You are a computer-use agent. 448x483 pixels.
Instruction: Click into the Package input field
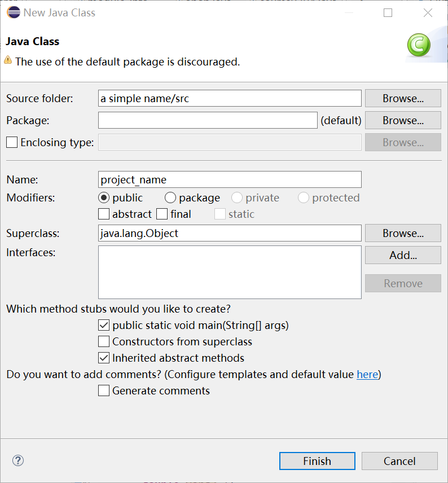click(x=208, y=120)
